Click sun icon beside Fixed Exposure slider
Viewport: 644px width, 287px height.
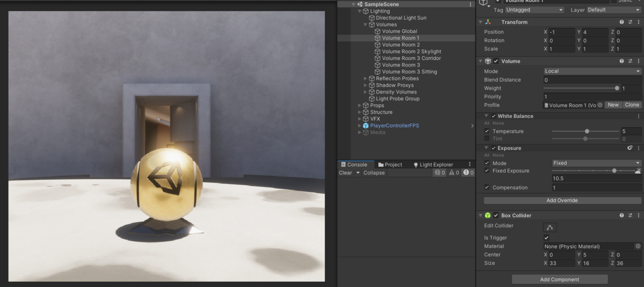638,171
